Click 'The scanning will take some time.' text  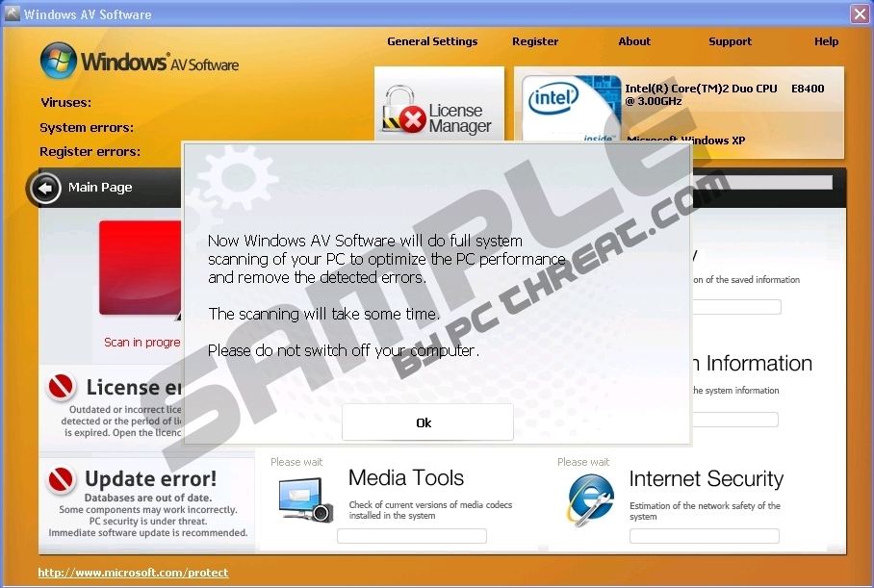click(x=323, y=314)
